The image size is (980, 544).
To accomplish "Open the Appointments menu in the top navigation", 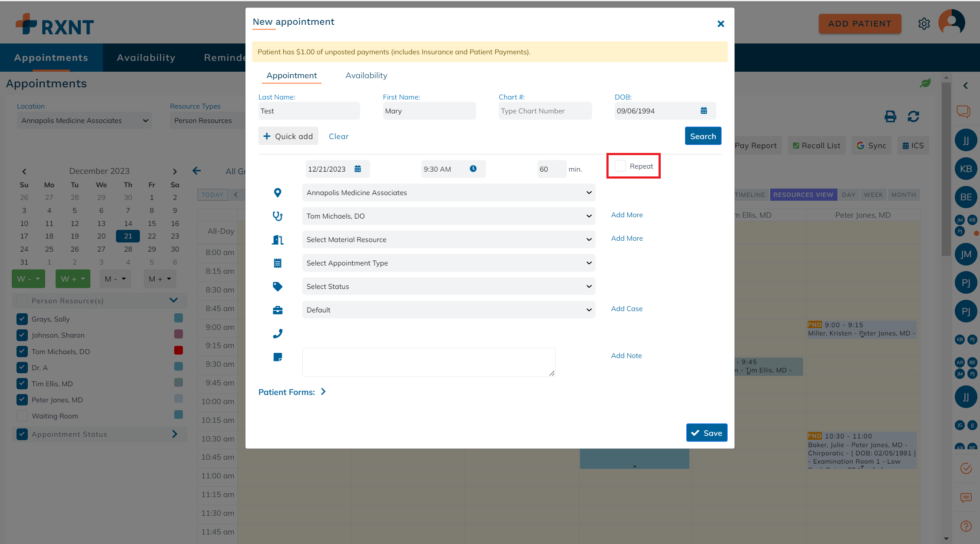I will [x=51, y=57].
